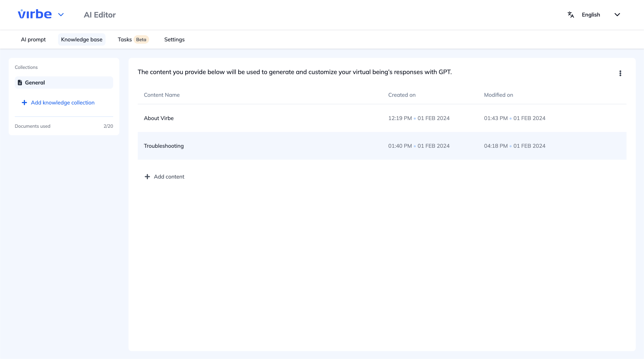
Task: Switch to the AI prompt tab
Action: click(33, 40)
